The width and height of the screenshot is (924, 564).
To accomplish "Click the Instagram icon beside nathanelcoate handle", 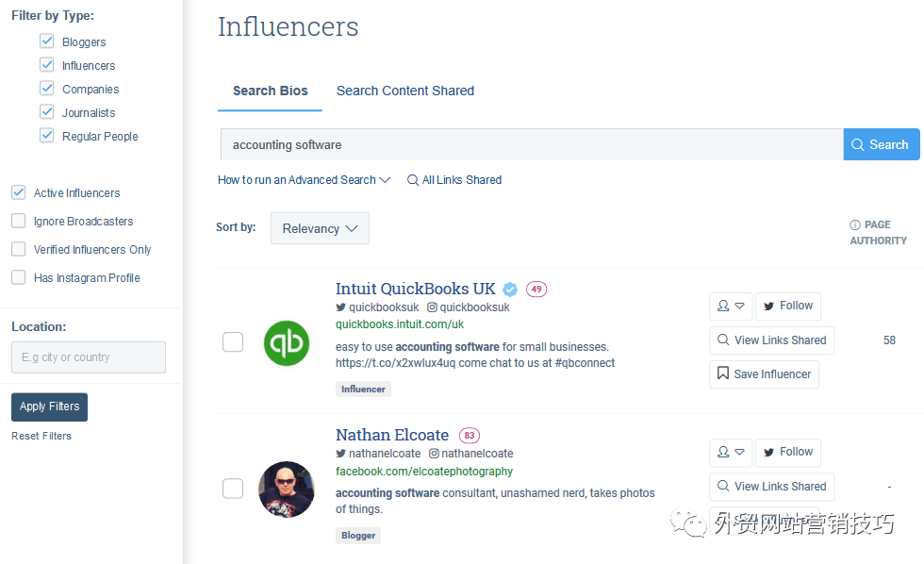I will [434, 454].
